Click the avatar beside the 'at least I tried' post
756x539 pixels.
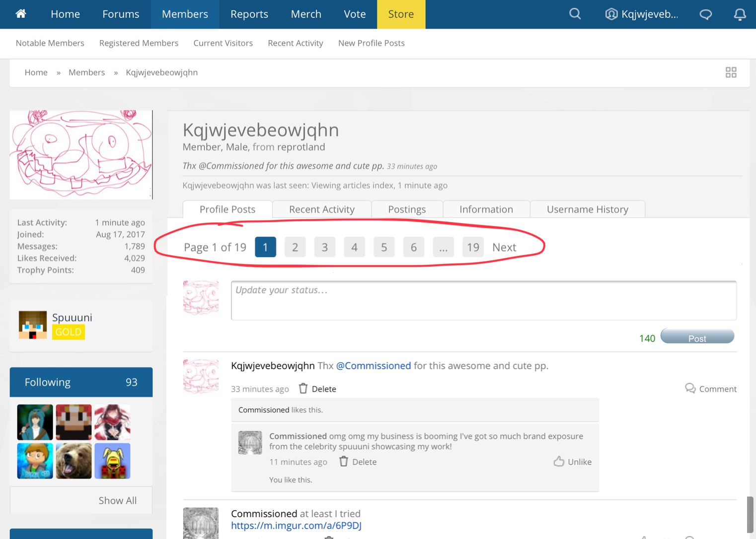[x=201, y=523]
